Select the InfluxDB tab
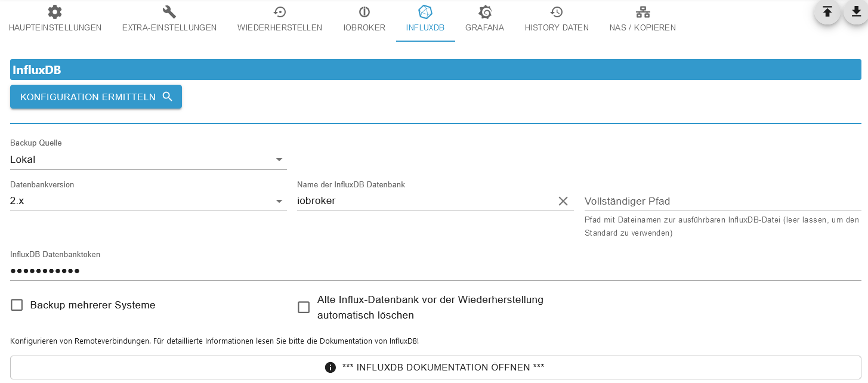 [x=425, y=20]
